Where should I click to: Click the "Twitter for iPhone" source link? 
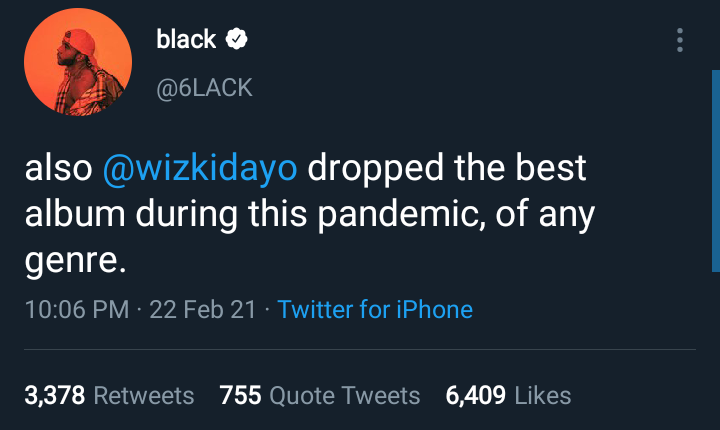375,309
